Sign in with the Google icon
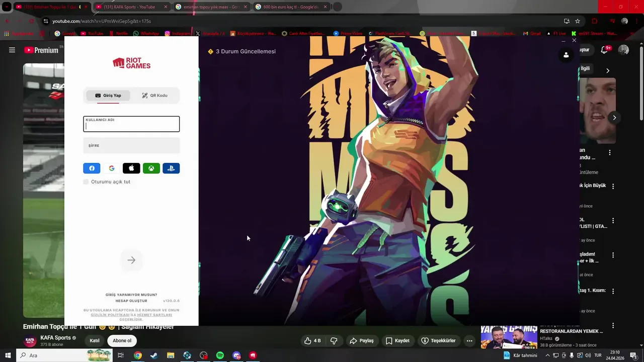This screenshot has width=644, height=362. (112, 168)
